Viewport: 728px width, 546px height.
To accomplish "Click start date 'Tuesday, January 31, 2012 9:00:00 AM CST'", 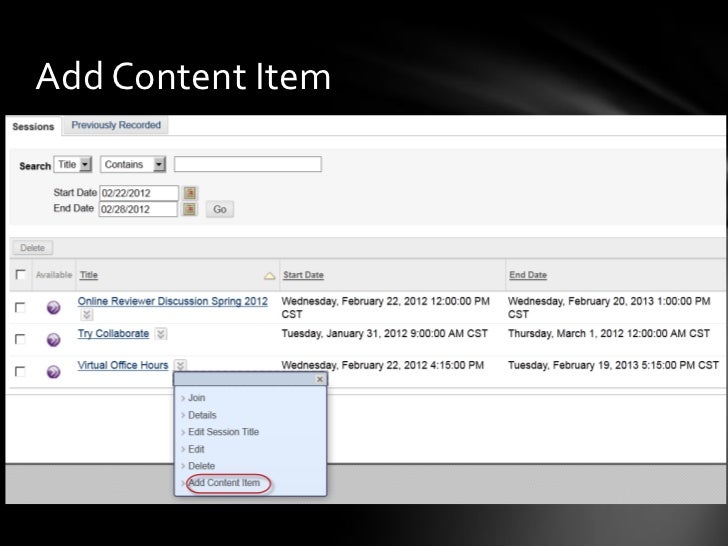I will coord(384,333).
